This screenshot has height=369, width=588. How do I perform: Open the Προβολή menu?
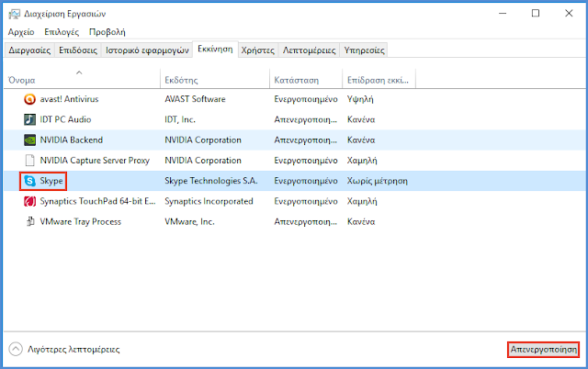(107, 31)
